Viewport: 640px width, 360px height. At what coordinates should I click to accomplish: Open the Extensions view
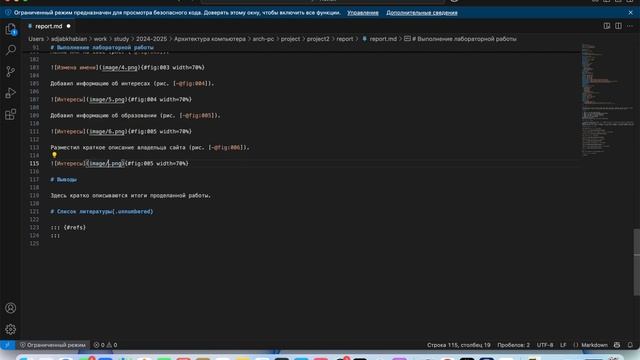click(11, 114)
